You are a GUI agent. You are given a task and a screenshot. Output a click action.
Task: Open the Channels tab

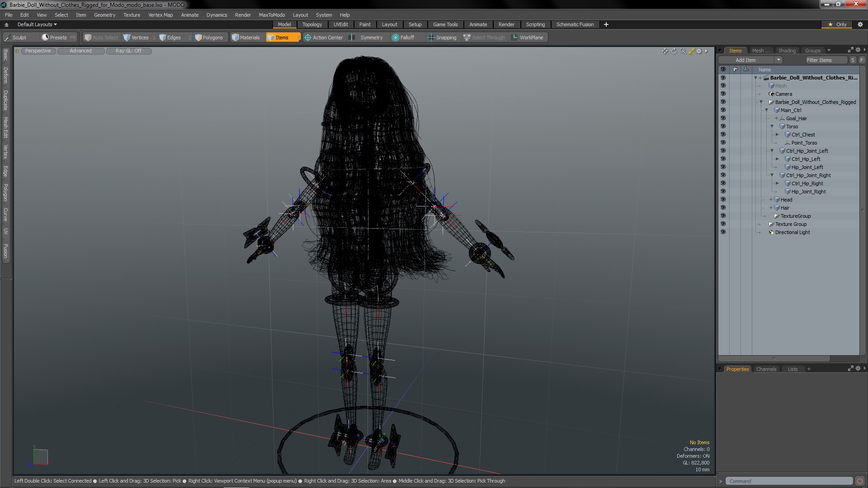click(766, 369)
